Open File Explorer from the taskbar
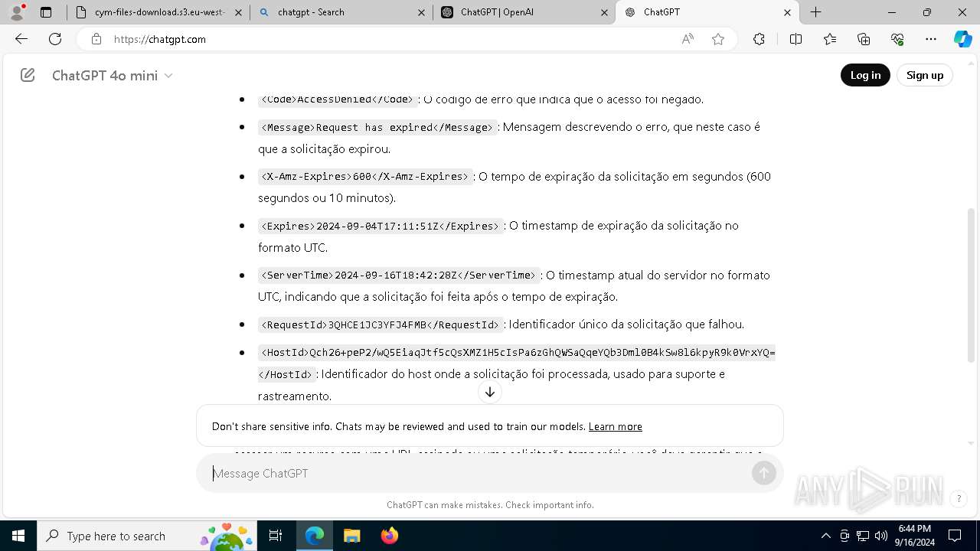Viewport: 980px width, 551px height. [x=351, y=536]
